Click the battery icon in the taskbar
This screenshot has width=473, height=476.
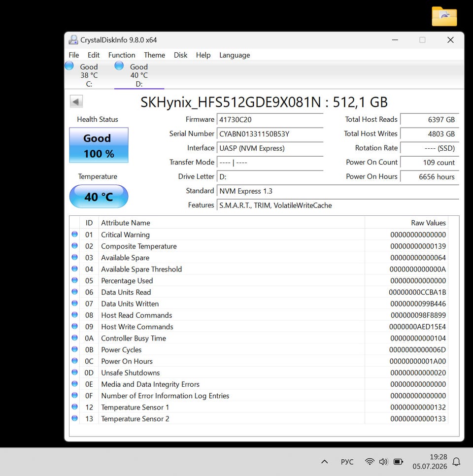click(398, 462)
